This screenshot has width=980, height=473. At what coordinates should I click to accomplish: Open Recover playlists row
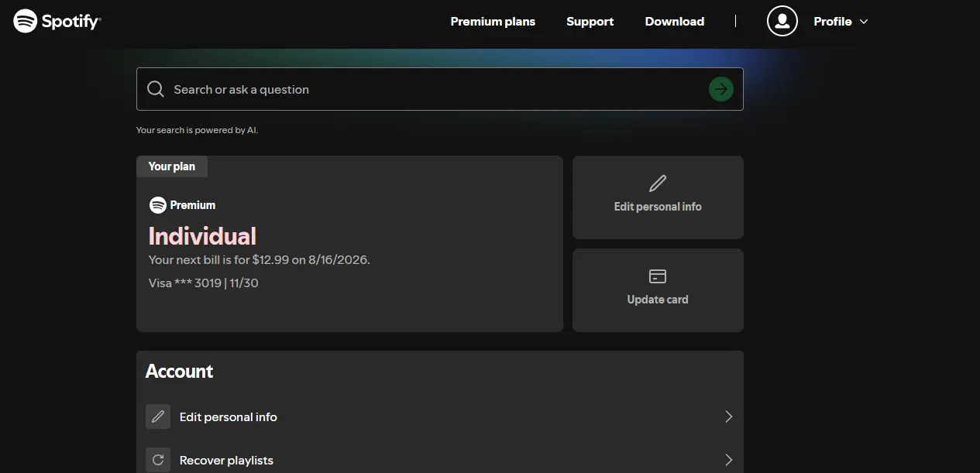pos(439,460)
